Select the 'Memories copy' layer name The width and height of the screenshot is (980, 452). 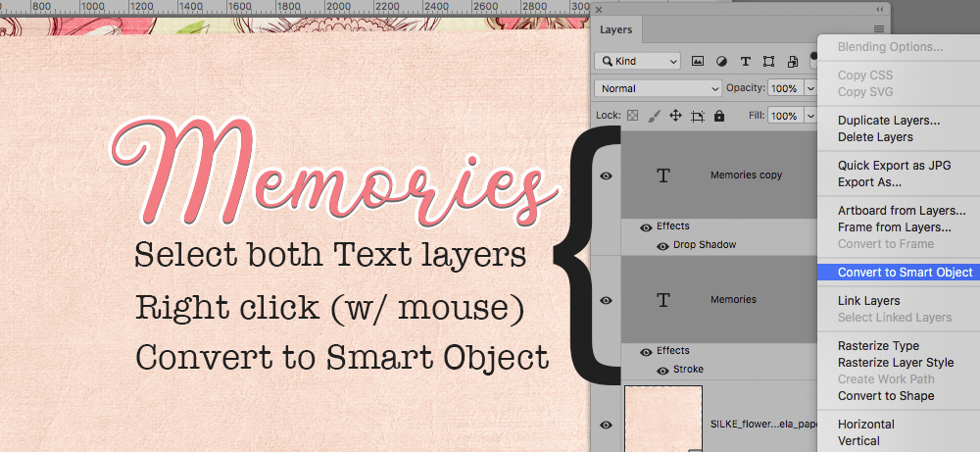746,176
